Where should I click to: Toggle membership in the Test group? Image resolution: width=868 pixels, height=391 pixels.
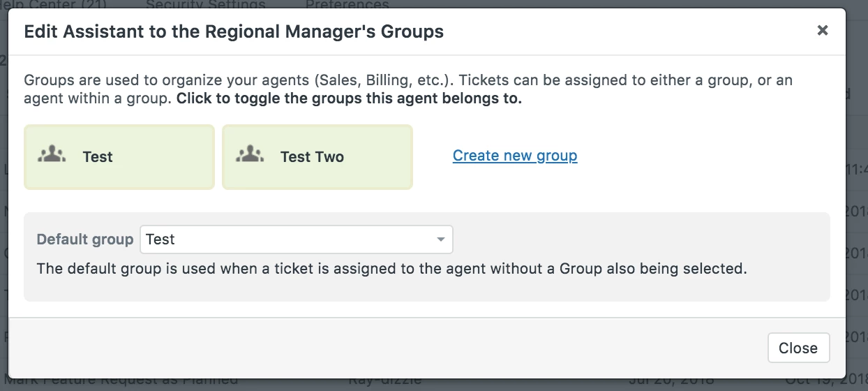point(119,157)
